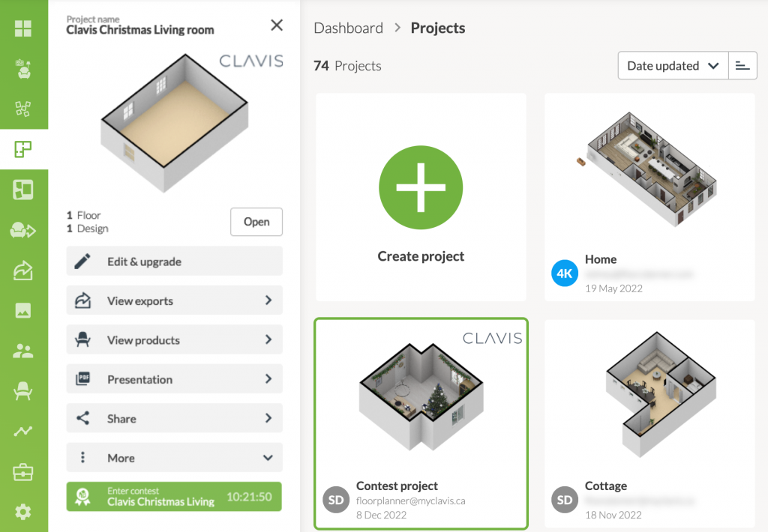Select the Presentation menu item

click(174, 378)
